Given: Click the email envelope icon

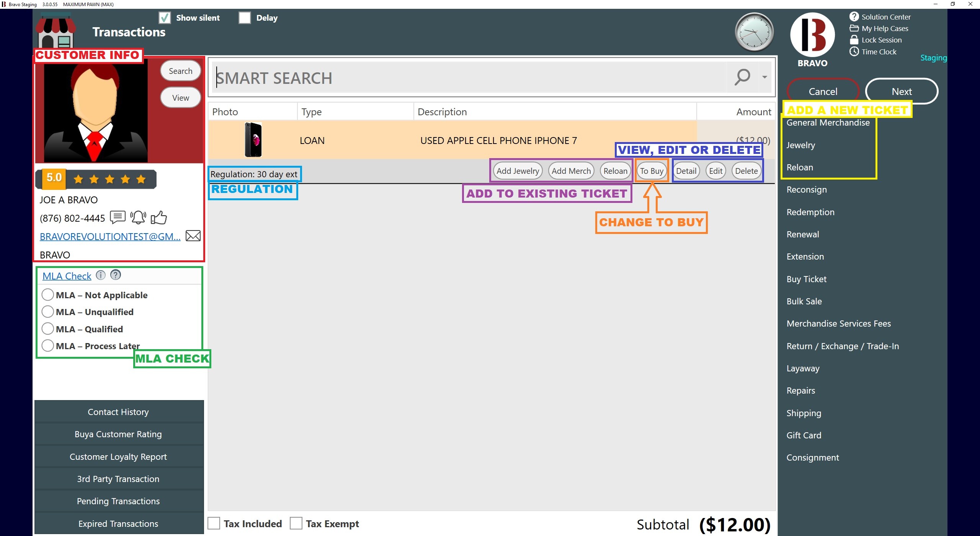Looking at the screenshot, I should (x=193, y=236).
